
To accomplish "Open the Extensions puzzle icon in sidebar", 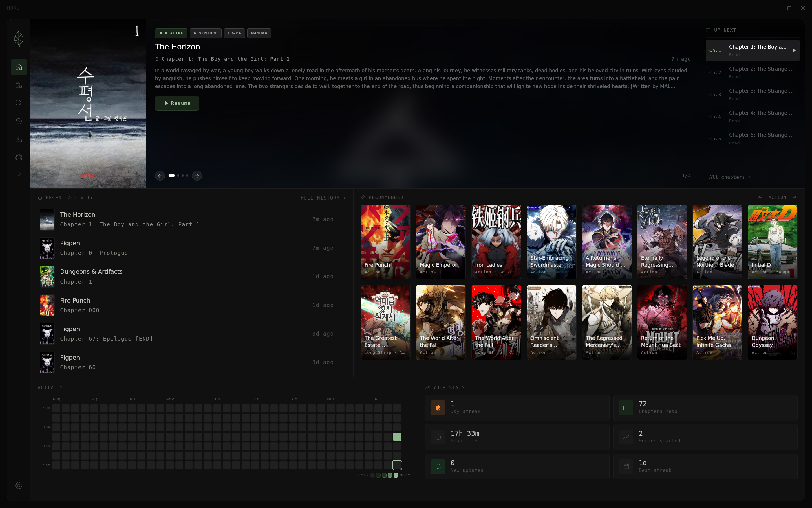I will tap(19, 157).
